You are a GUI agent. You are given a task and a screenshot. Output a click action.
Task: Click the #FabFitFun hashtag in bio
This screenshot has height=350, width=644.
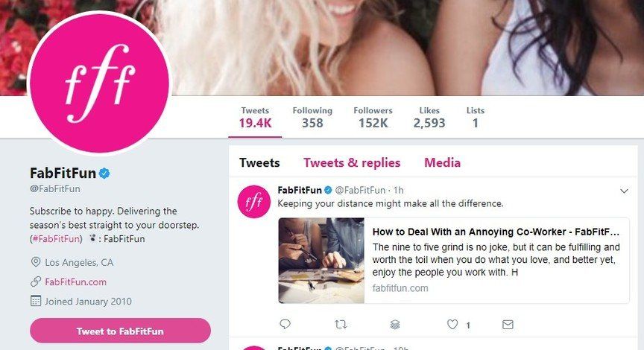pyautogui.click(x=56, y=239)
